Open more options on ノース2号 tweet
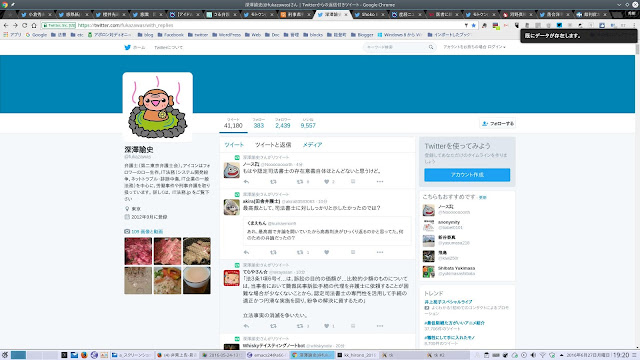 click(x=380, y=182)
